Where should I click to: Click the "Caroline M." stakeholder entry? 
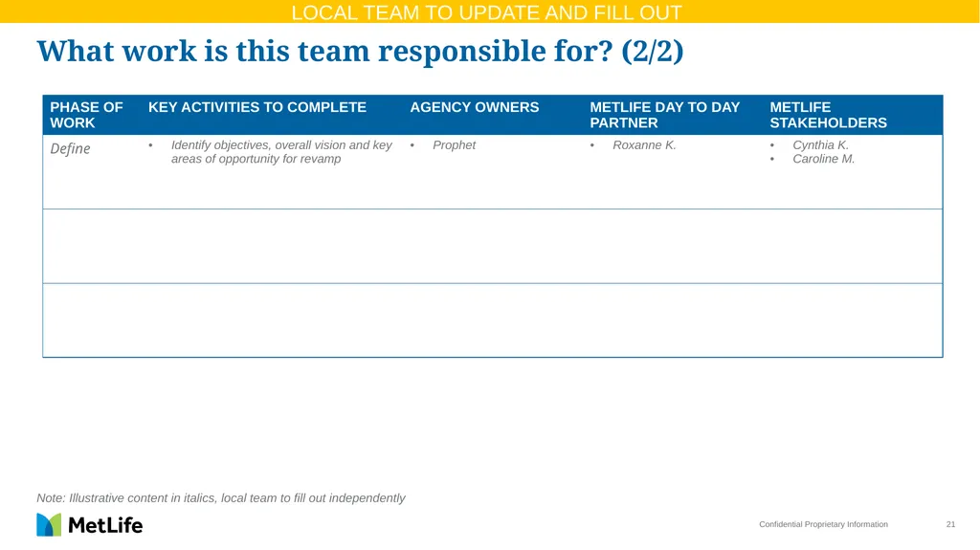pyautogui.click(x=823, y=159)
